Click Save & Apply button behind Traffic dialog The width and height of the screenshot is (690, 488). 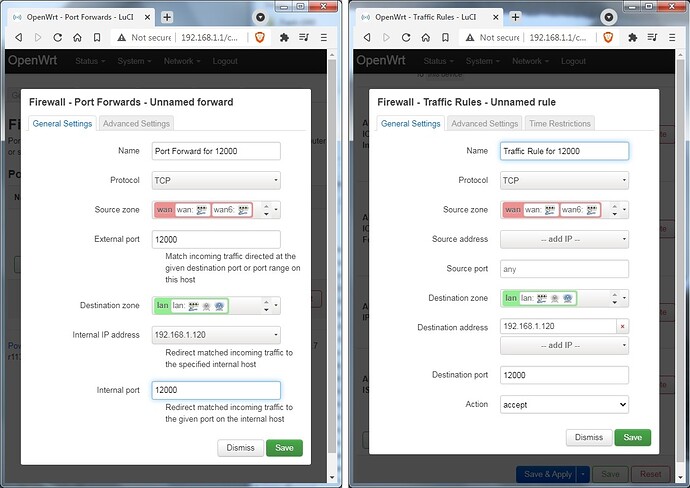[x=547, y=474]
